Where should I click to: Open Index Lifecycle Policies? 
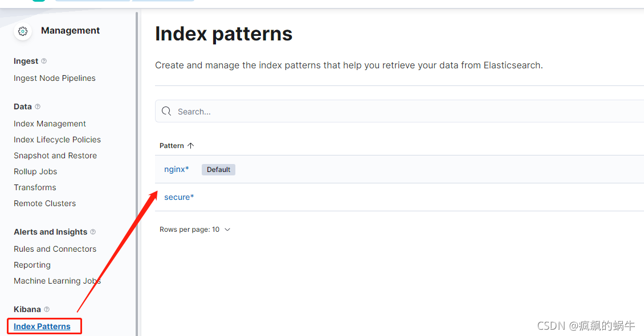[x=57, y=140]
